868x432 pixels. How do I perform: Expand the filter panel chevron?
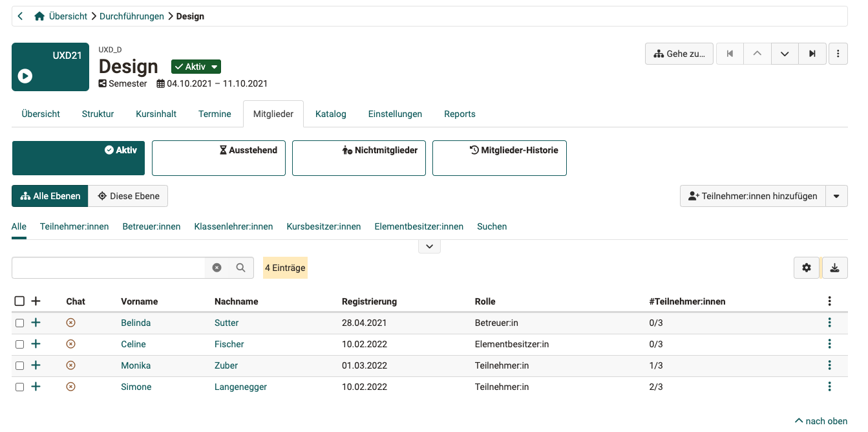(x=430, y=246)
